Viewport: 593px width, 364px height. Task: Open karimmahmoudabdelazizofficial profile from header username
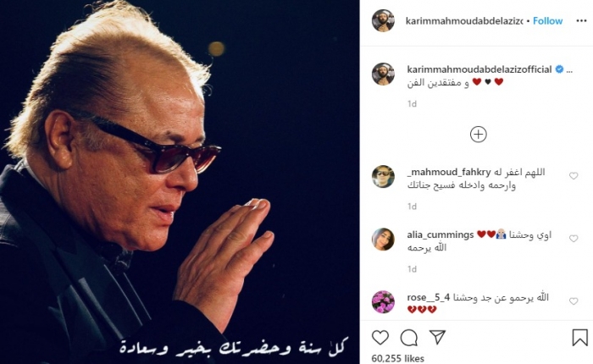[x=464, y=21]
